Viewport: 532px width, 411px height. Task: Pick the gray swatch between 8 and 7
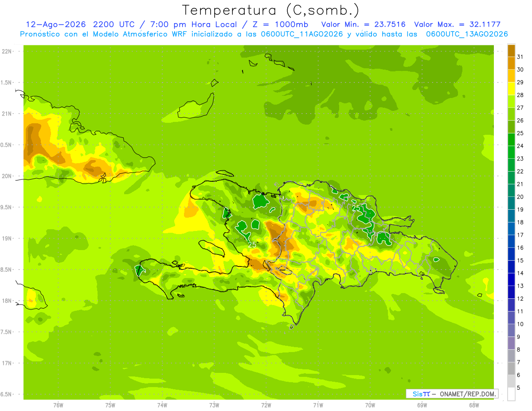coord(511,356)
